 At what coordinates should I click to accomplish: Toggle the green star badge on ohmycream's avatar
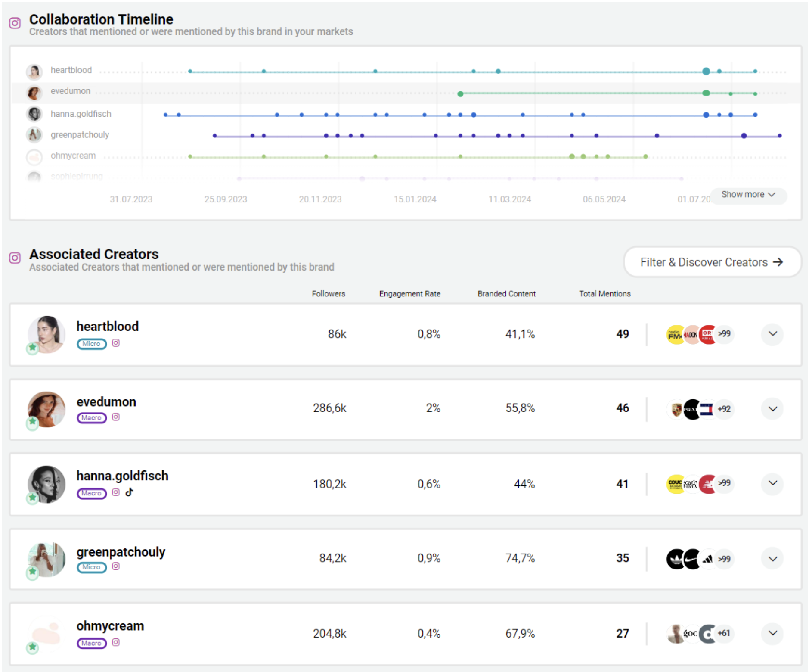(32, 647)
